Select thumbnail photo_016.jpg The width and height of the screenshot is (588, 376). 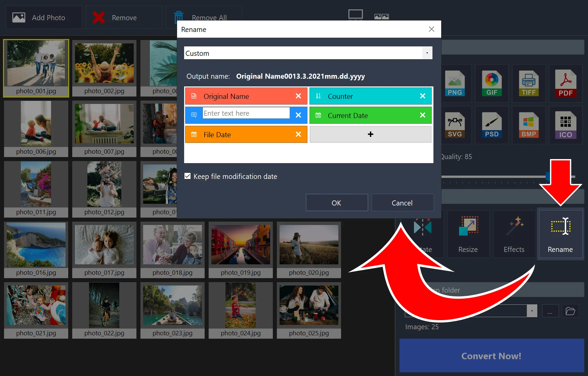coord(36,250)
